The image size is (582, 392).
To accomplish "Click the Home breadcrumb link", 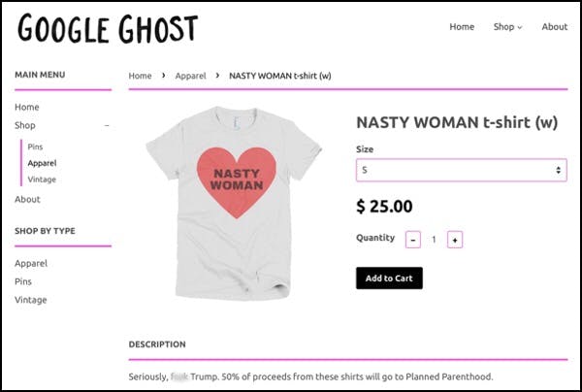I will pyautogui.click(x=141, y=76).
